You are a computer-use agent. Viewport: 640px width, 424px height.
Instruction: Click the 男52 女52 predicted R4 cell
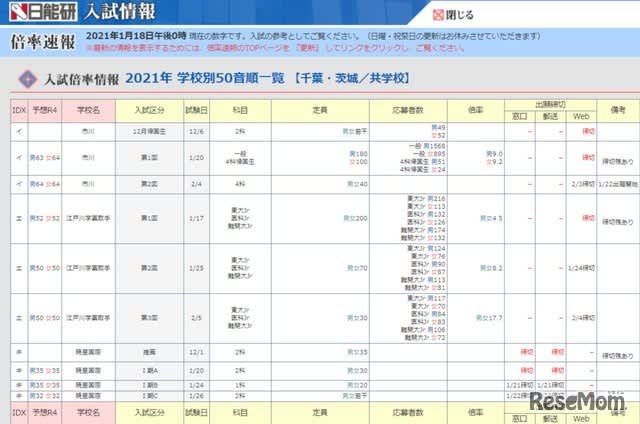point(44,219)
